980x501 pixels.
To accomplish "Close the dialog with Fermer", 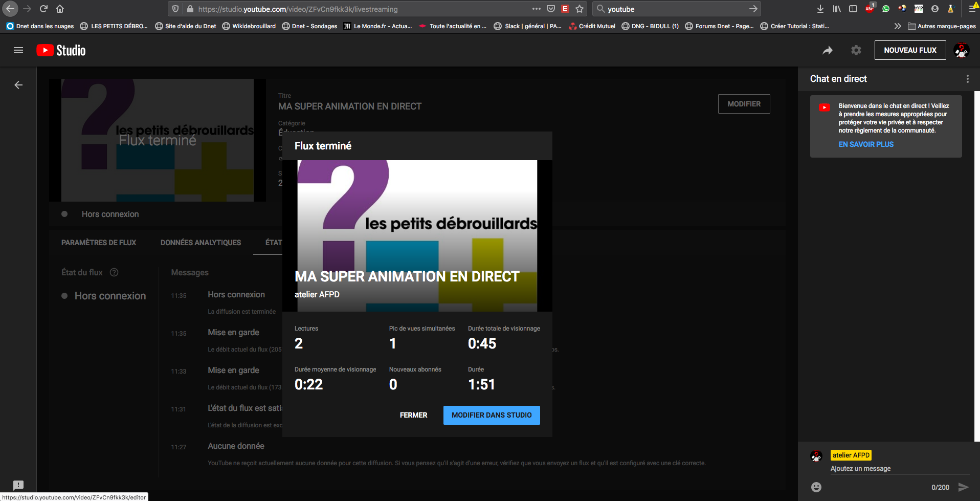I will [x=413, y=415].
